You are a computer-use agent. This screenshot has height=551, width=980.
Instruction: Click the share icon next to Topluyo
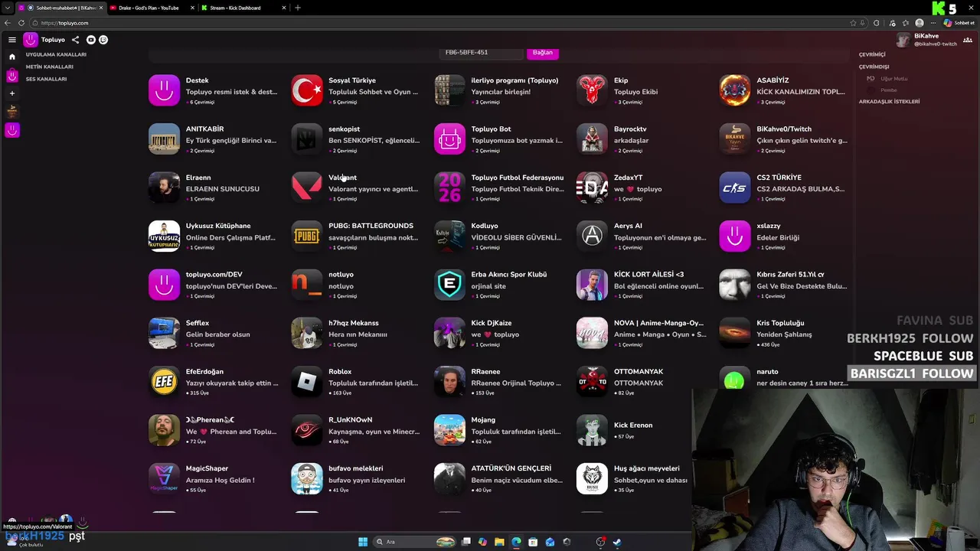coord(75,40)
